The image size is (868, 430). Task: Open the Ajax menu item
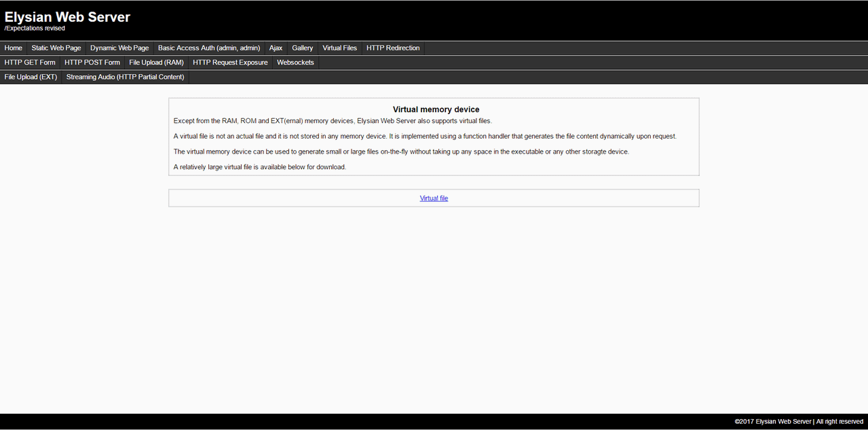[276, 48]
